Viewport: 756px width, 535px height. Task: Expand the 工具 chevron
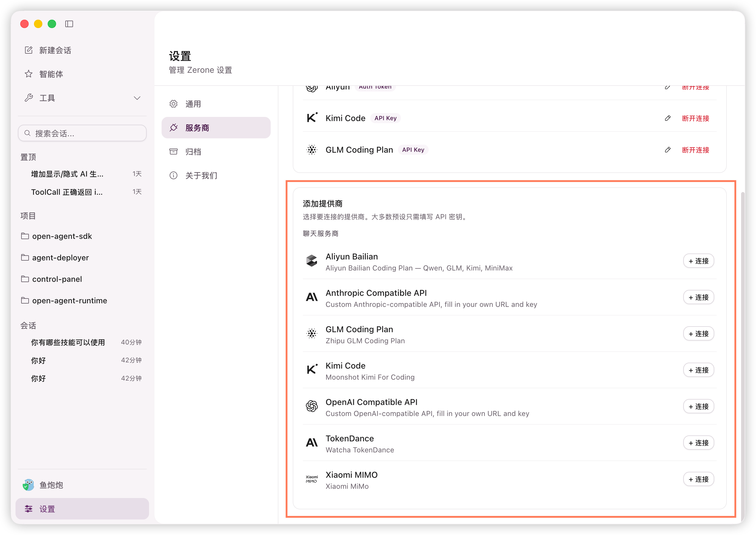137,98
